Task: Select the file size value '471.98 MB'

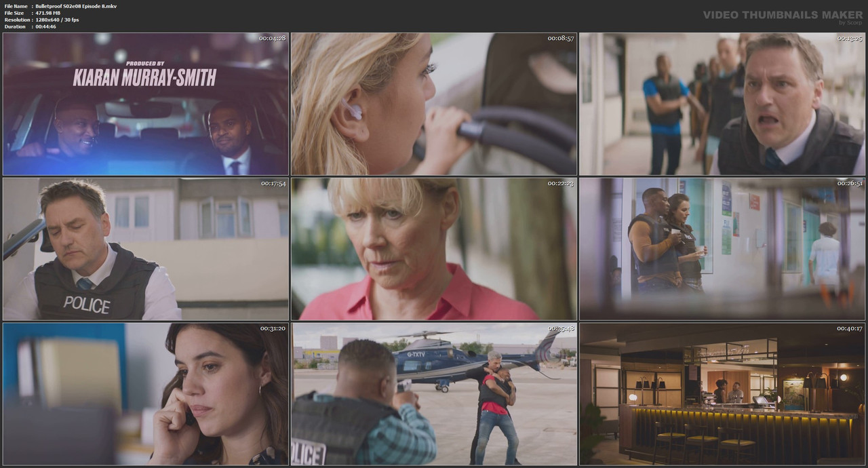Action: pyautogui.click(x=48, y=13)
